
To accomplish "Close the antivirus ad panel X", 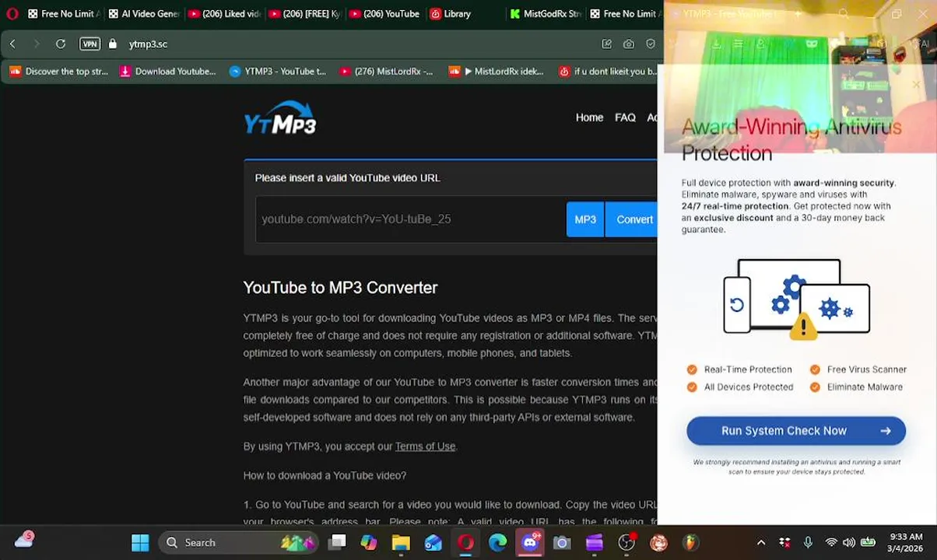I will pos(916,85).
